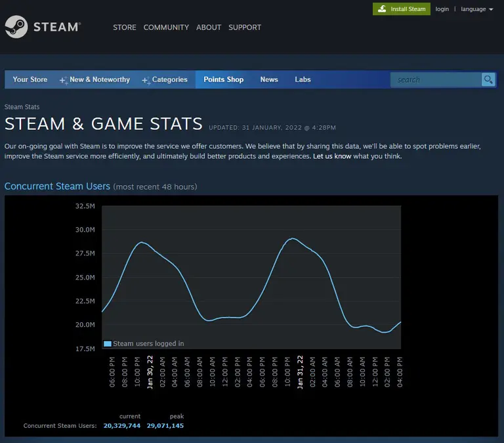
Task: Click the Install Steam download icon
Action: pos(382,9)
